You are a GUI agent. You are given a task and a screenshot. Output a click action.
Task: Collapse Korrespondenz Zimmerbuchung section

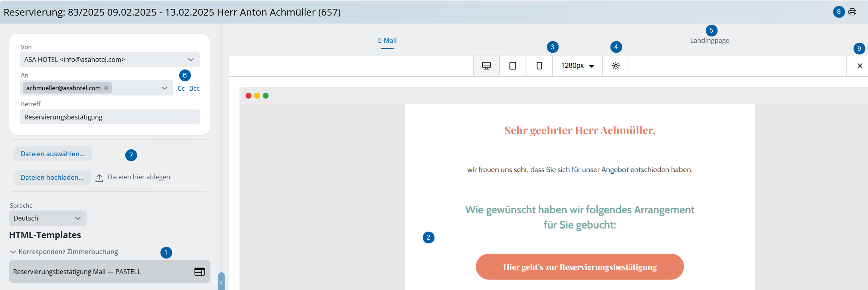pyautogui.click(x=13, y=252)
